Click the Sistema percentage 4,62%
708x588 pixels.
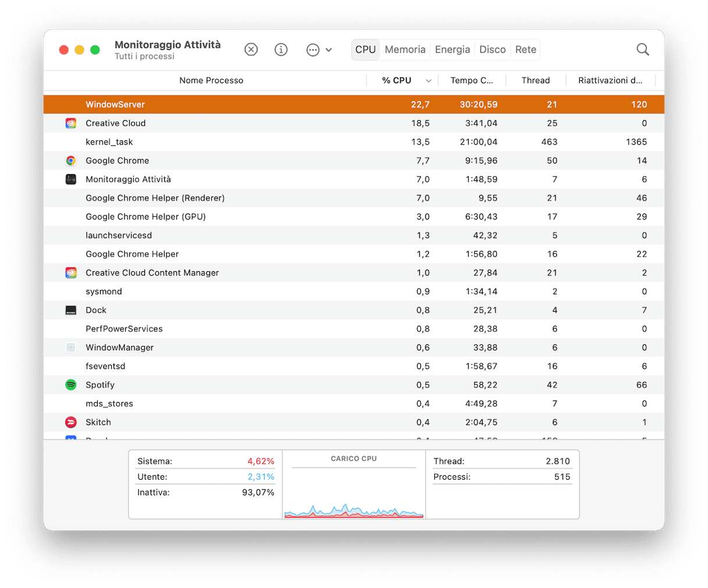[261, 461]
